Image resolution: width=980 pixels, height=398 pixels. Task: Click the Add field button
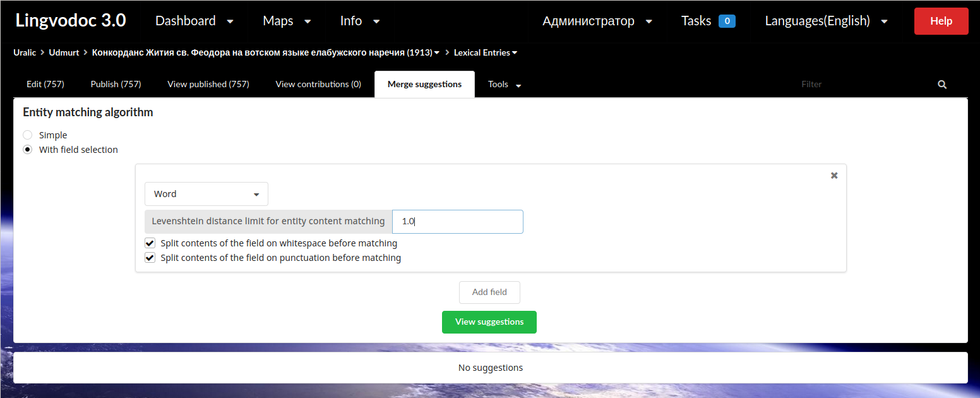pos(489,292)
